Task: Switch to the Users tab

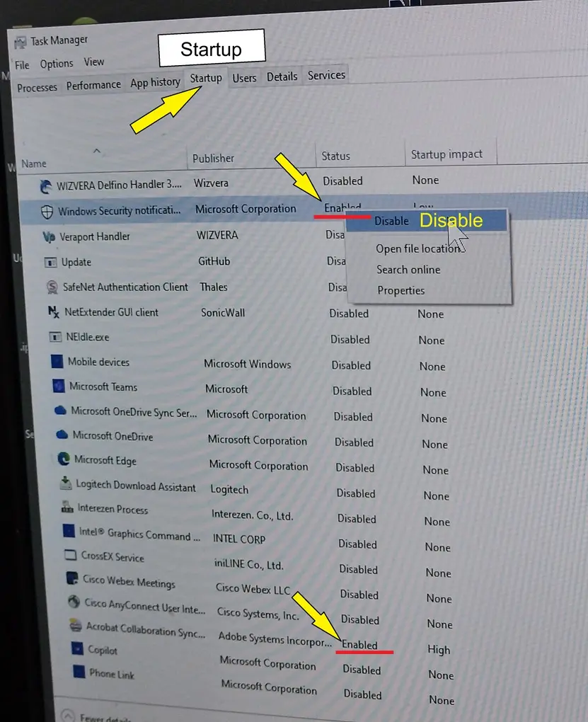Action: [x=244, y=79]
